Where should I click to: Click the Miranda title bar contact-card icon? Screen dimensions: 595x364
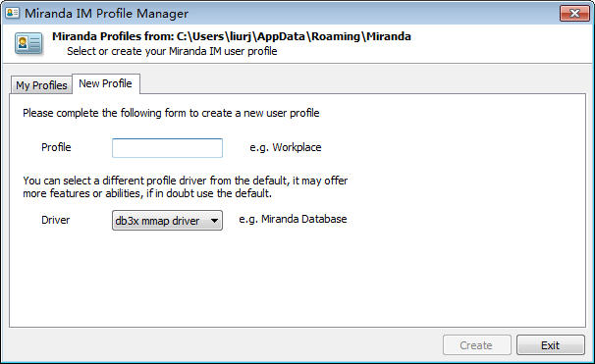[x=12, y=13]
